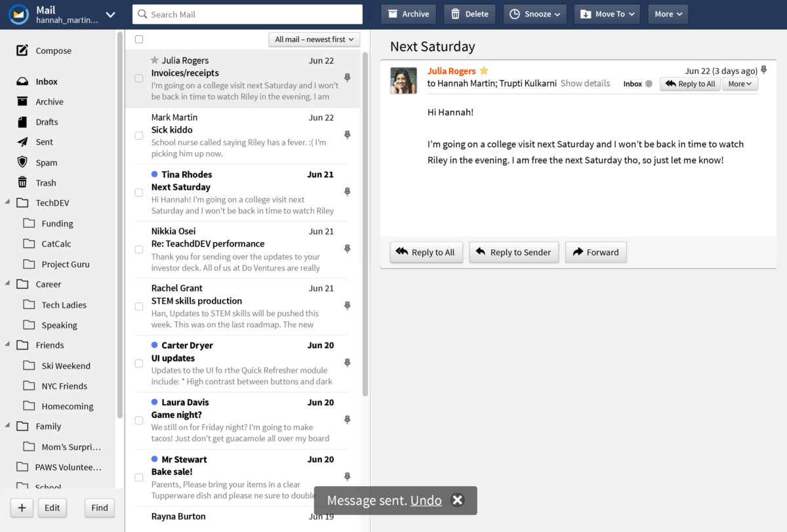Open the Trash folder

click(46, 182)
